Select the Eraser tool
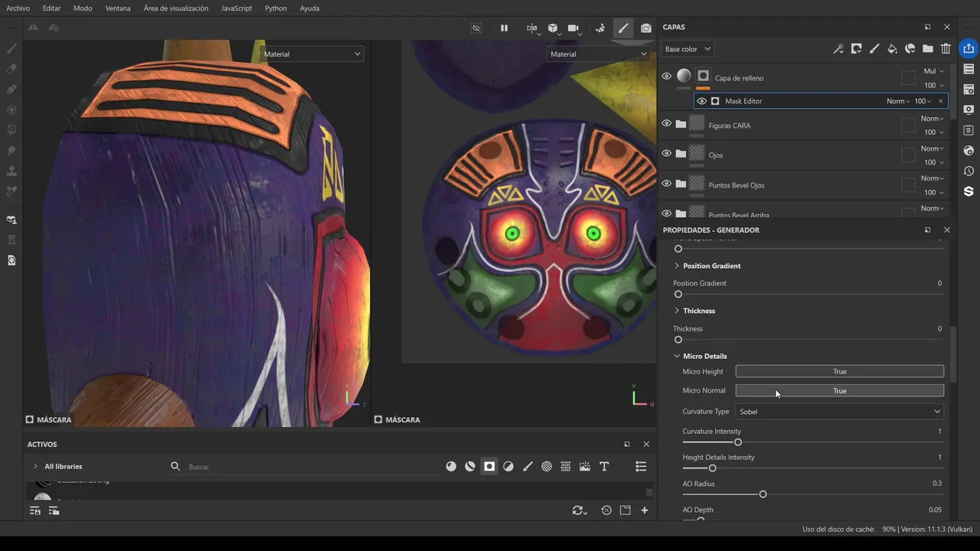 pos(11,68)
